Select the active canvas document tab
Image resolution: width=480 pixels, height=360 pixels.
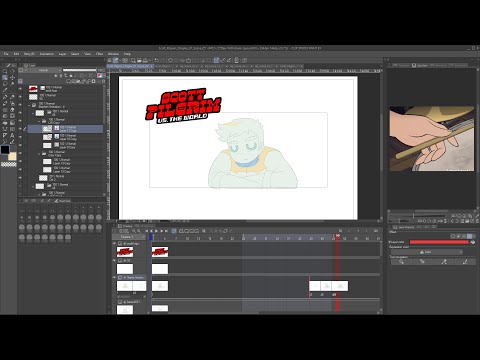tap(130, 66)
